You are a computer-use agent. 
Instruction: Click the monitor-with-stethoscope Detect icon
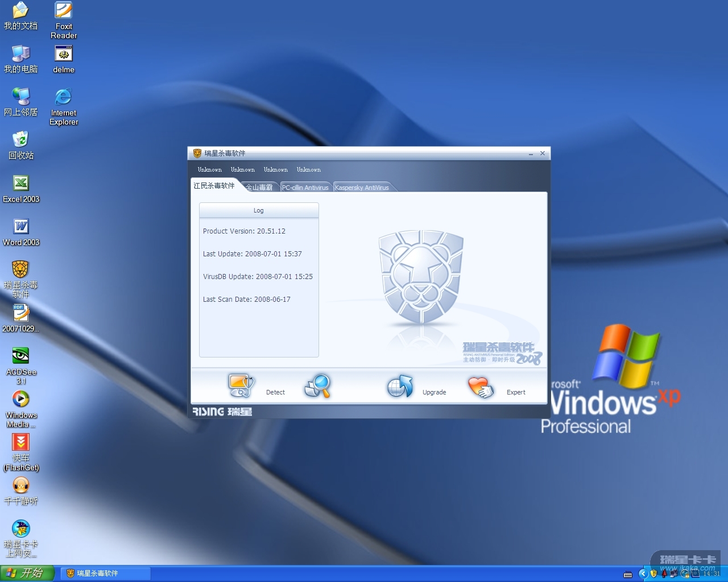tap(241, 386)
